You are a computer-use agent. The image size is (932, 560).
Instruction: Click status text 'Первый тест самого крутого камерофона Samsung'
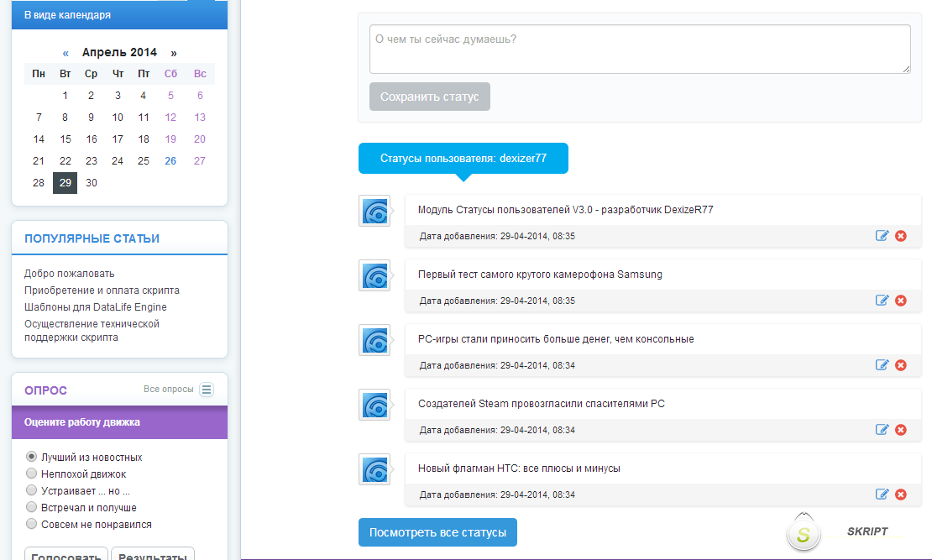[540, 274]
